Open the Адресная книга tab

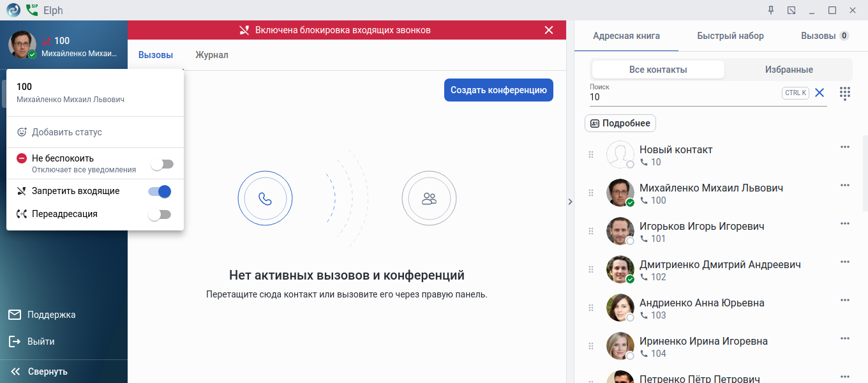click(626, 36)
